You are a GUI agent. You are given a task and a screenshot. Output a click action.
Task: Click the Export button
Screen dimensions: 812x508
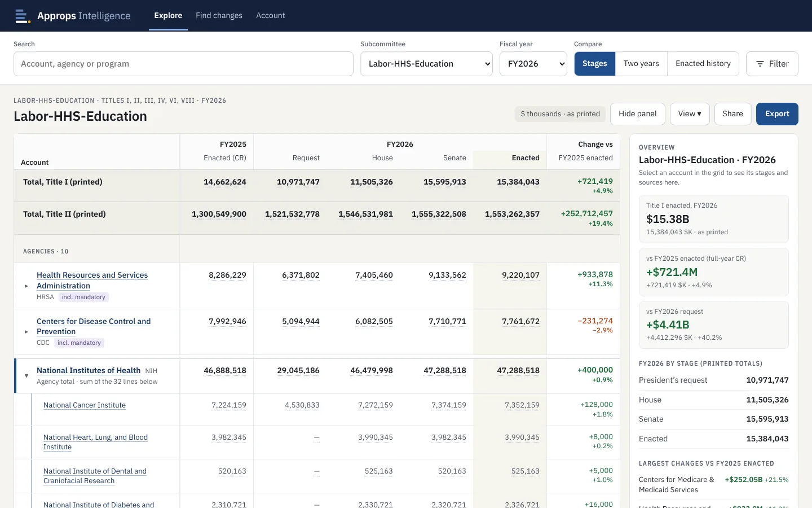777,114
